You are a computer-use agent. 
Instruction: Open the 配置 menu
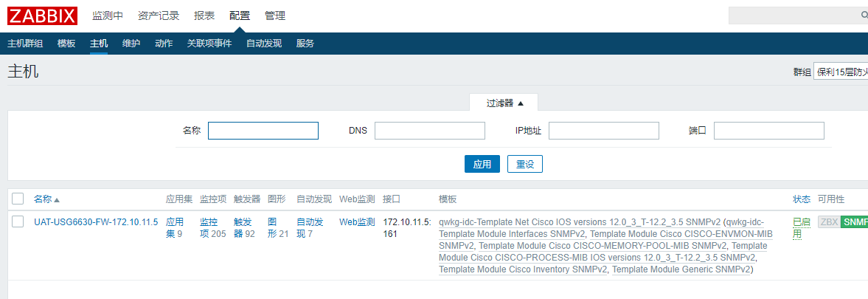pos(240,16)
